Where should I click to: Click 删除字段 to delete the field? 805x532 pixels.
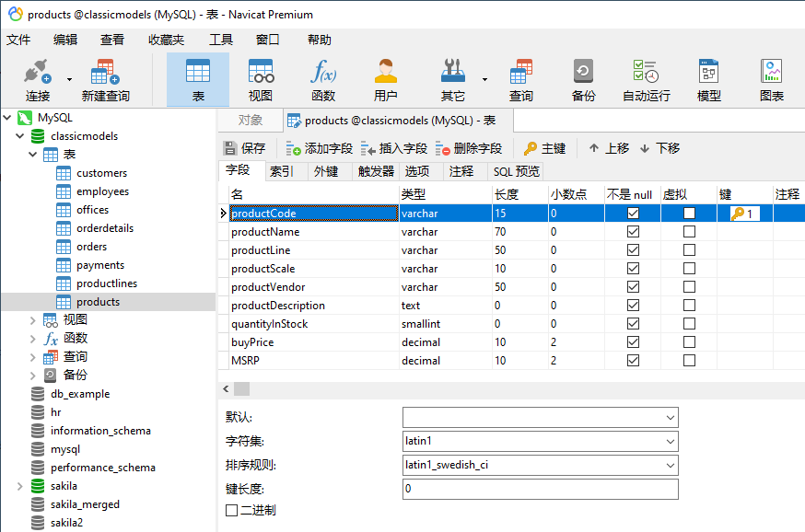(468, 148)
